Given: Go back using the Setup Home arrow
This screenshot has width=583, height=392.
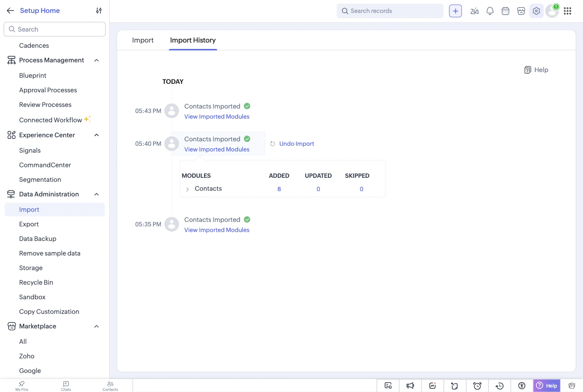Looking at the screenshot, I should pos(11,11).
